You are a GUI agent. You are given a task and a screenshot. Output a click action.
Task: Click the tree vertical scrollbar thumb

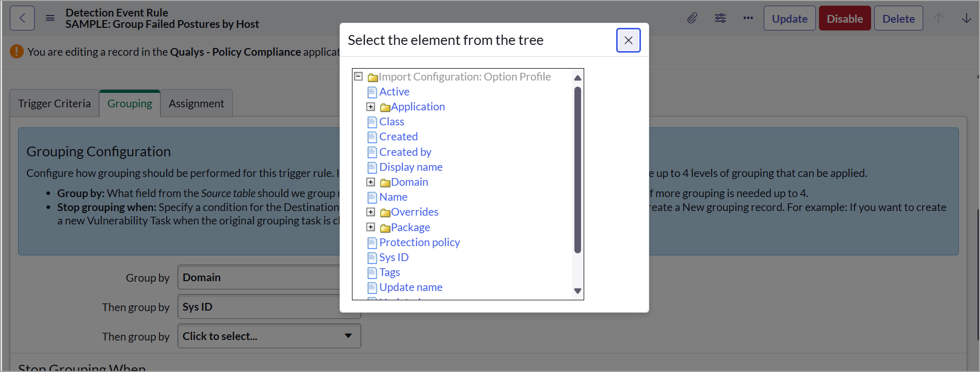577,170
